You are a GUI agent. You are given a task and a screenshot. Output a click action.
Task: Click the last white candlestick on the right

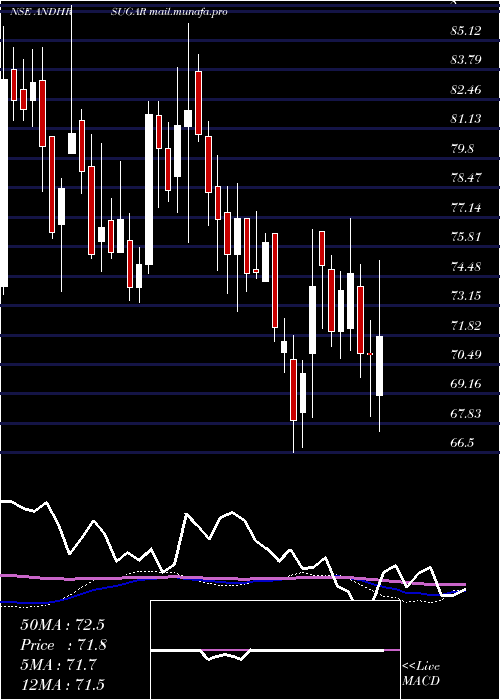pos(379,366)
